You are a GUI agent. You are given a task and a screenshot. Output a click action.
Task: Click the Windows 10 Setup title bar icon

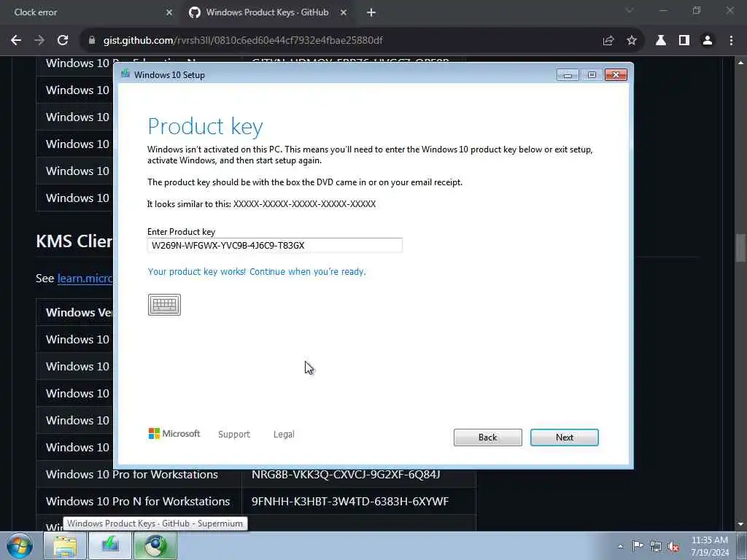tap(125, 74)
